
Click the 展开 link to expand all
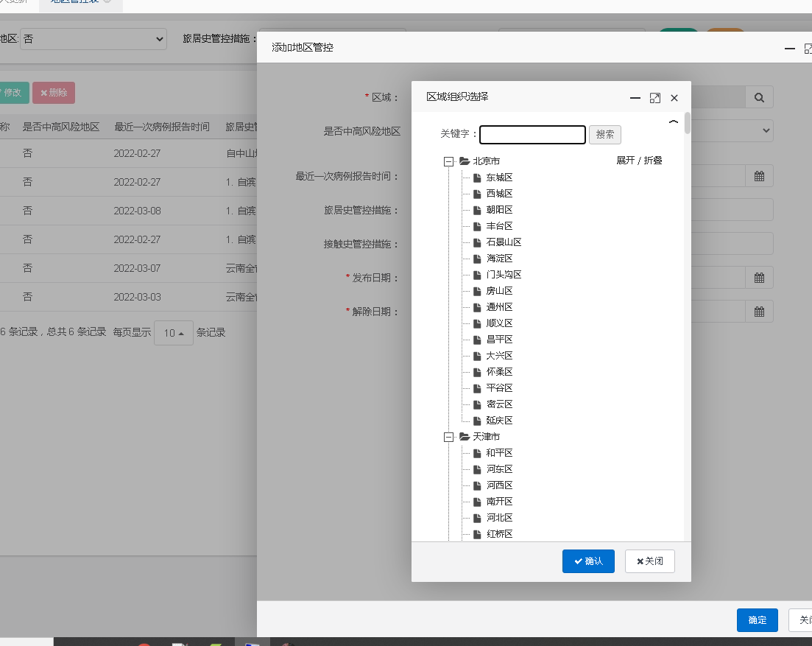(x=626, y=161)
